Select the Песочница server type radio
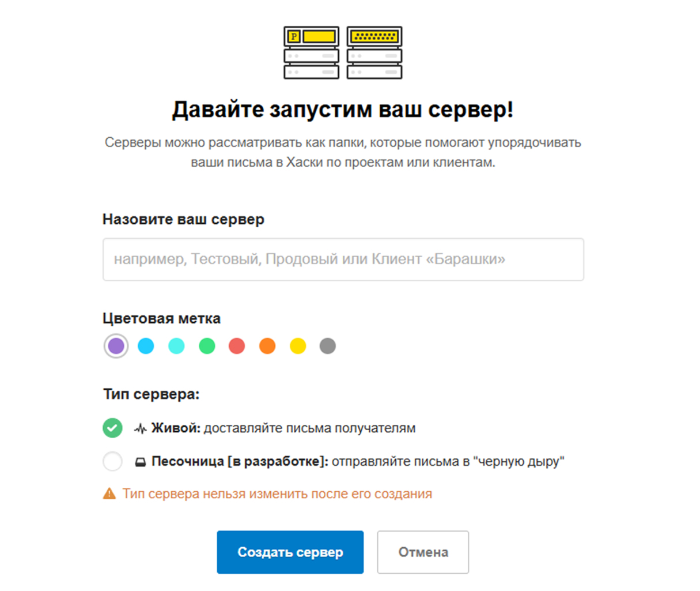The image size is (700, 591). click(112, 461)
